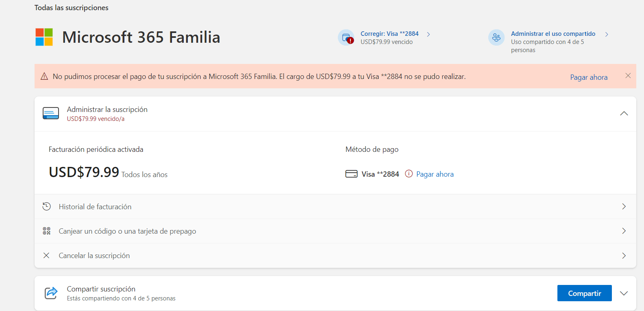
Task: Select Cancelar la suscripción option
Action: 94,256
